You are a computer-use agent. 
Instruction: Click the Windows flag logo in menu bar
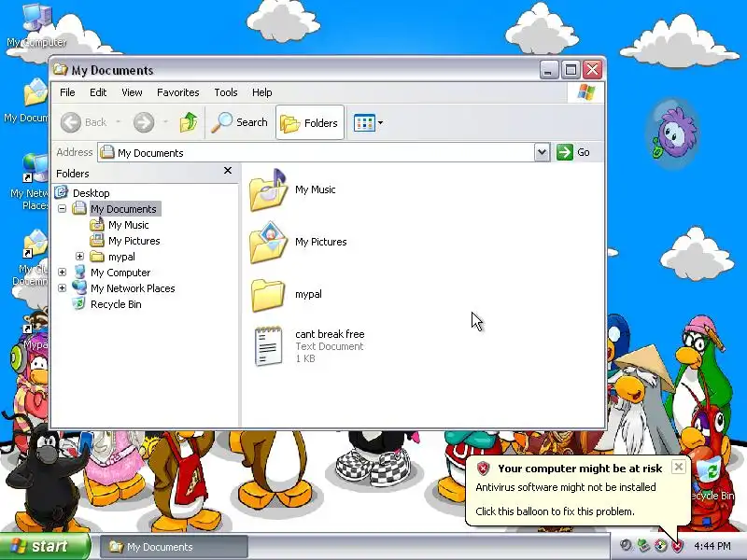586,92
